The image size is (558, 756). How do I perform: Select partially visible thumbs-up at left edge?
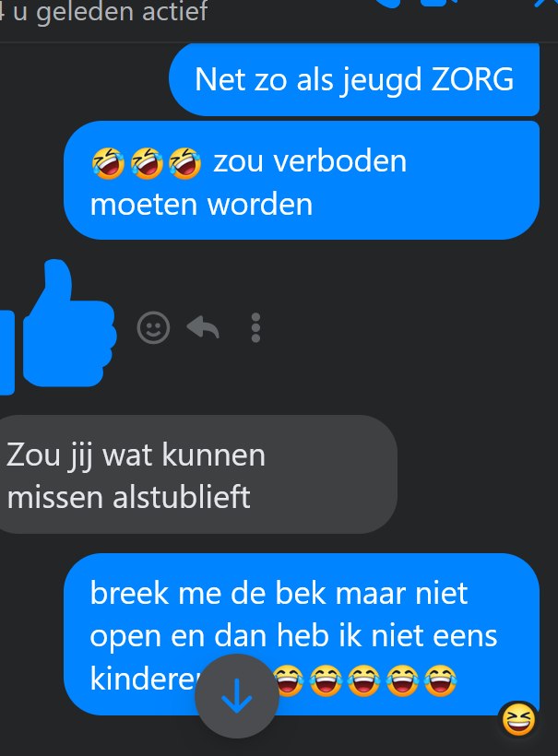[6, 352]
